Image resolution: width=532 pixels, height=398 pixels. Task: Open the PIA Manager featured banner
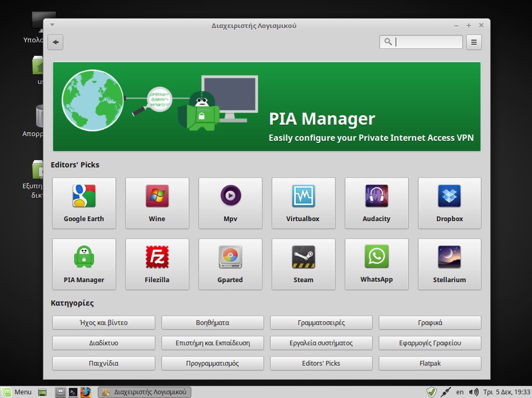(x=267, y=106)
